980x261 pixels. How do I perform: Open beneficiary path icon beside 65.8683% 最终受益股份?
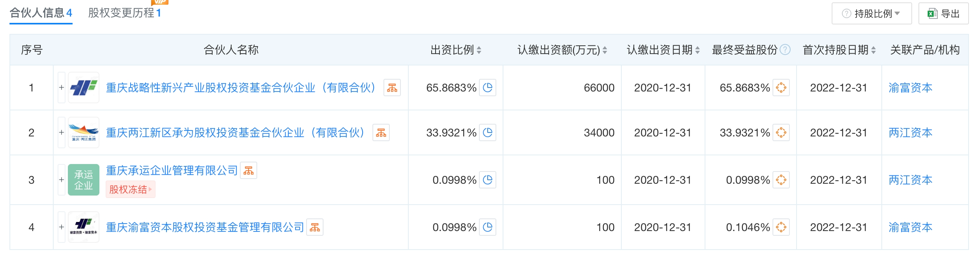(781, 88)
